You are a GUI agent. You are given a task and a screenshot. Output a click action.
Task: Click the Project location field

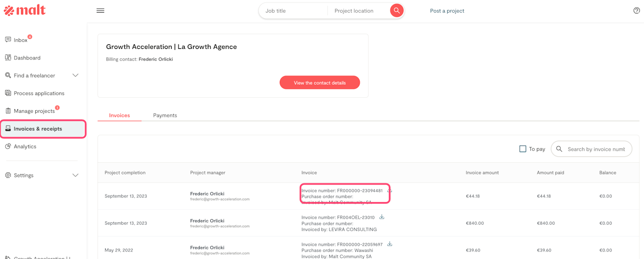[358, 11]
